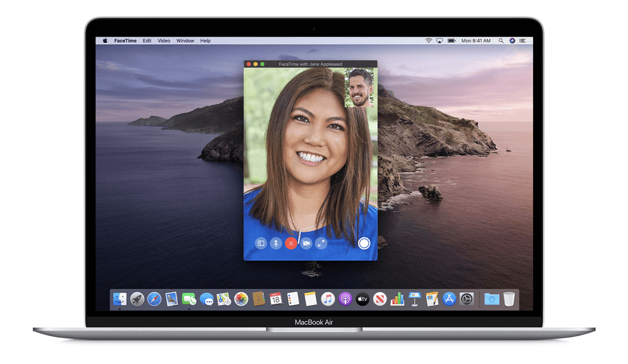628x364 pixels.
Task: Minimize FaceTime window with the yellow button
Action: click(256, 64)
